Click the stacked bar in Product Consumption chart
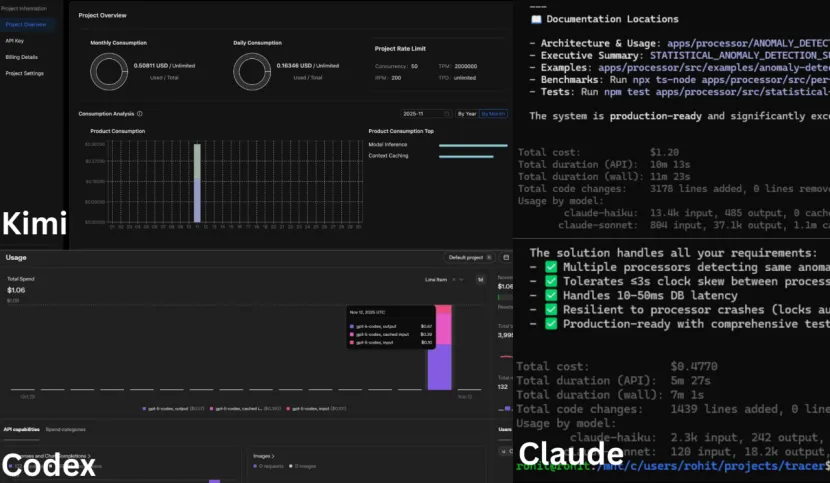The width and height of the screenshot is (830, 483). tap(197, 184)
